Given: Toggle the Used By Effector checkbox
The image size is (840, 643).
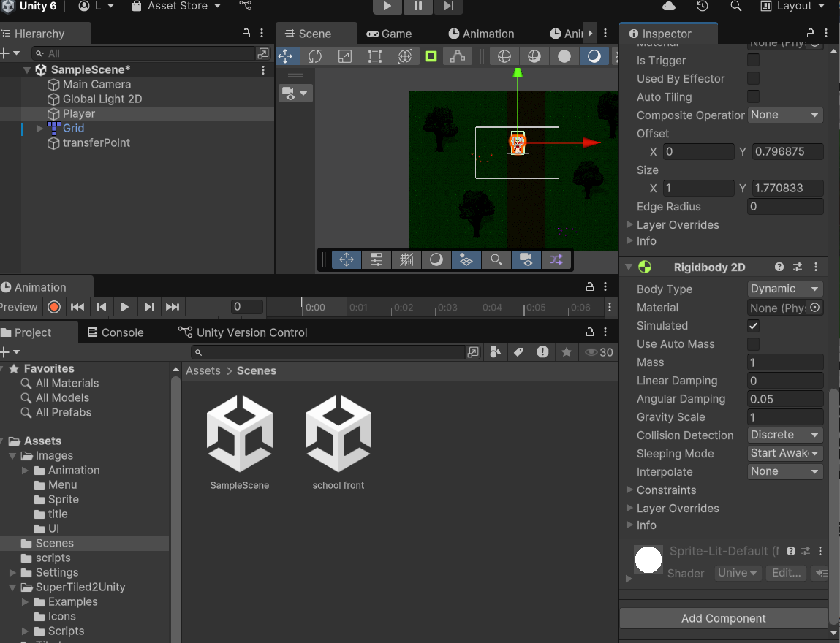Looking at the screenshot, I should pyautogui.click(x=753, y=78).
